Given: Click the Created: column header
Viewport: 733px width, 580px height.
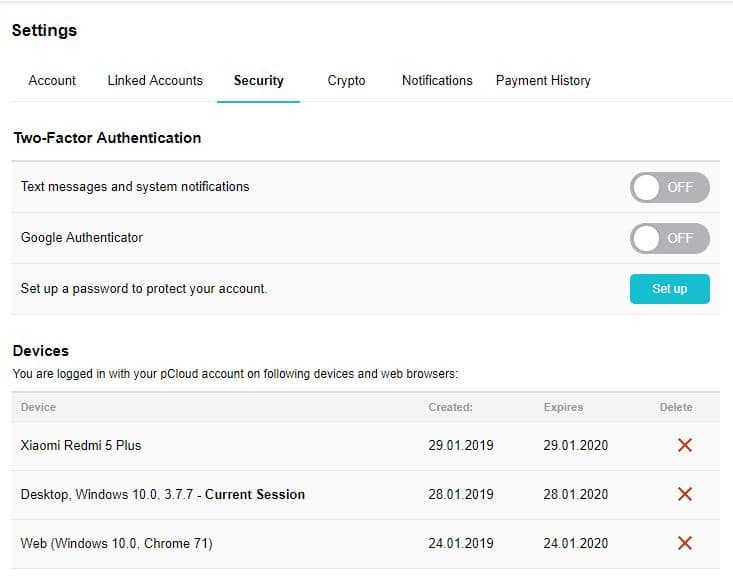Looking at the screenshot, I should (451, 407).
